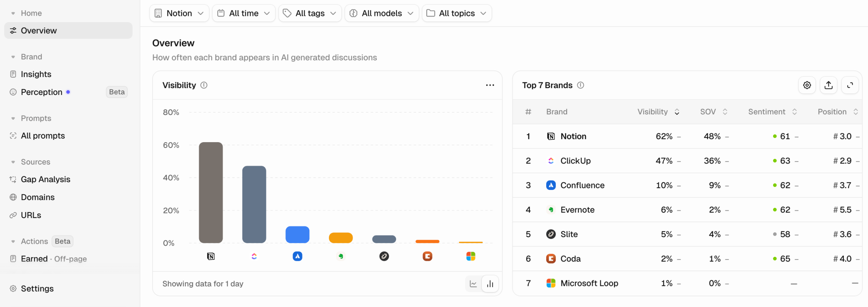Select the Microsoft Loop name in table
The image size is (868, 307).
pos(589,283)
